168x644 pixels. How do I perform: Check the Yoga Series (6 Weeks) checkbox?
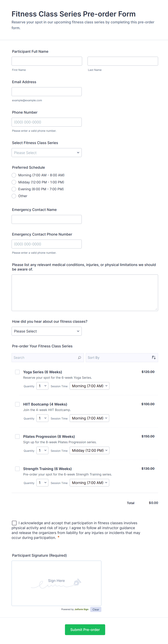(18, 372)
